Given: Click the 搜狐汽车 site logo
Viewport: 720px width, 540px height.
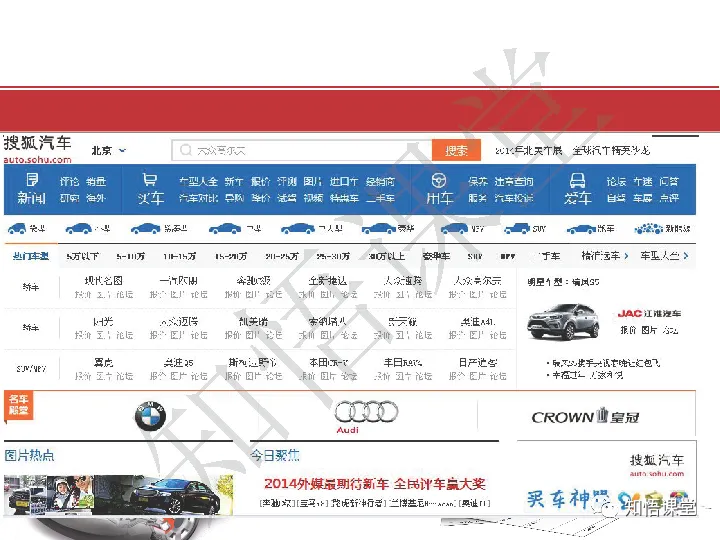Looking at the screenshot, I should [x=38, y=149].
